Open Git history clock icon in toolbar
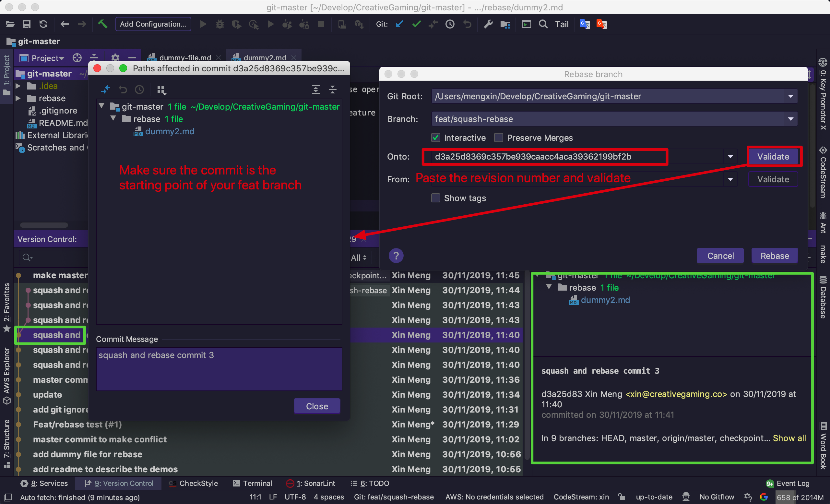This screenshot has width=830, height=504. pos(450,24)
